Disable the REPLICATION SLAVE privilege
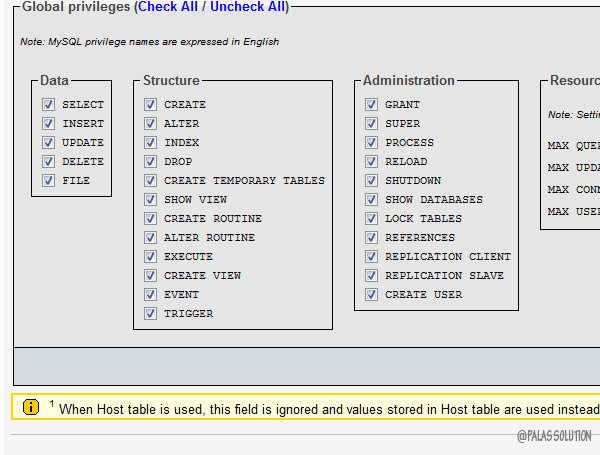This screenshot has height=455, width=600. pos(371,275)
